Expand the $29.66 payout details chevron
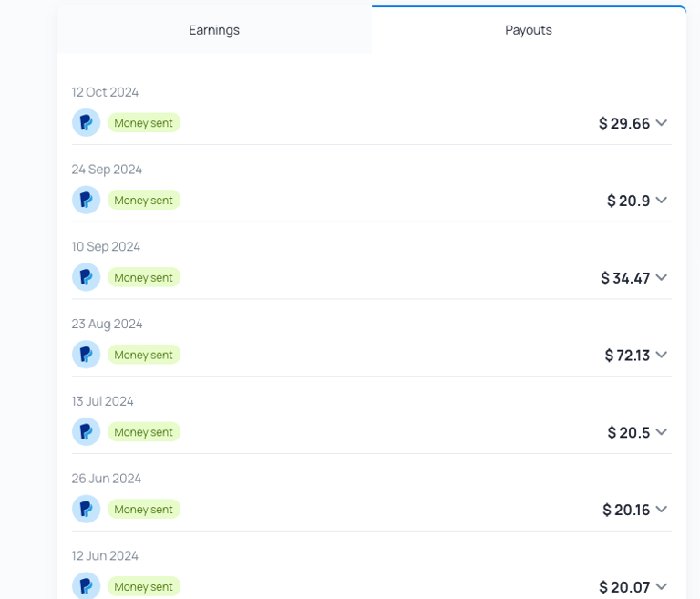 coord(662,123)
